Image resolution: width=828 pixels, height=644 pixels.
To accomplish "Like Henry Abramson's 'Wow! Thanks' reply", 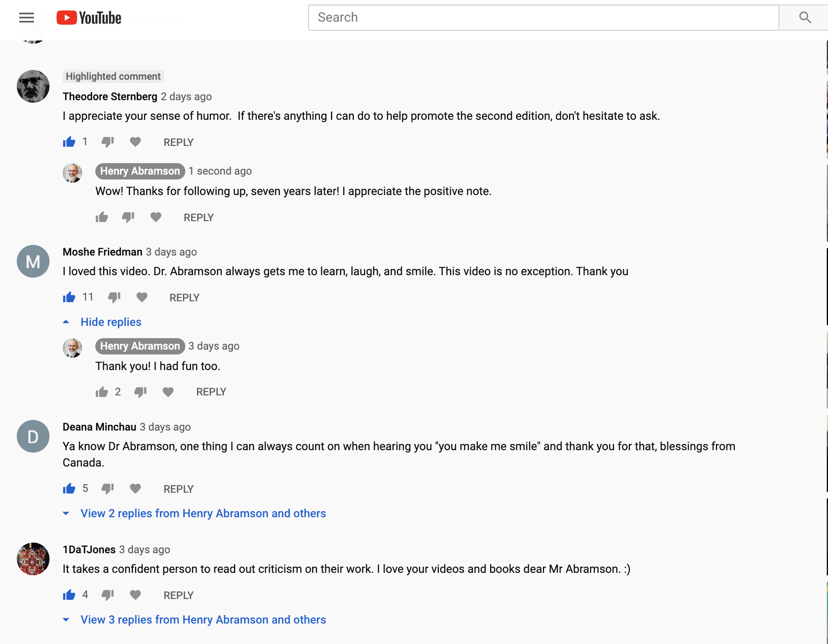I will tap(102, 217).
